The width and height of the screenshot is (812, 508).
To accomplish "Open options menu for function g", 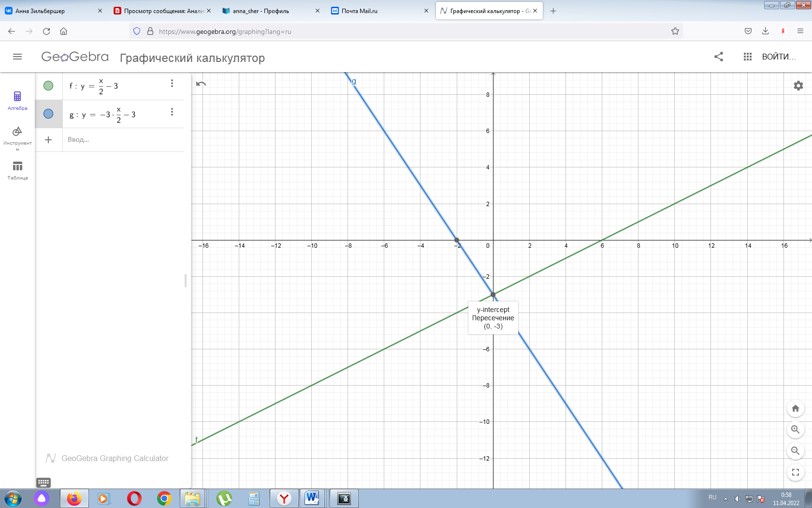I will (x=172, y=112).
